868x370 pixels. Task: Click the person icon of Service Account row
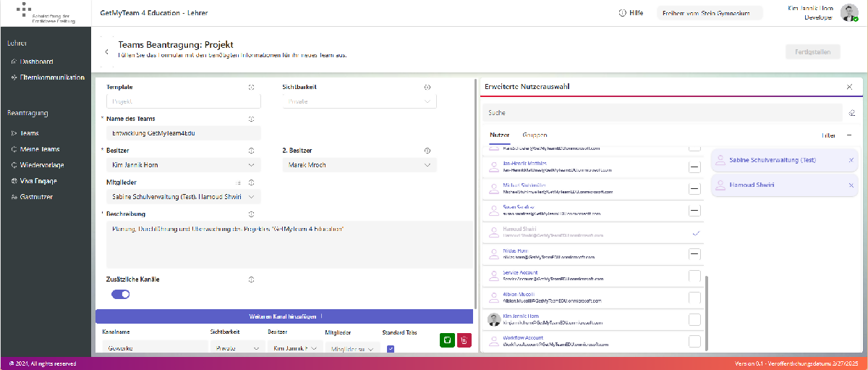pyautogui.click(x=494, y=276)
